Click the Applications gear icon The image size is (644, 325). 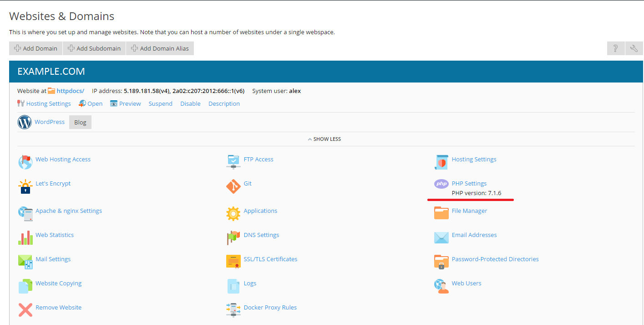tap(233, 213)
